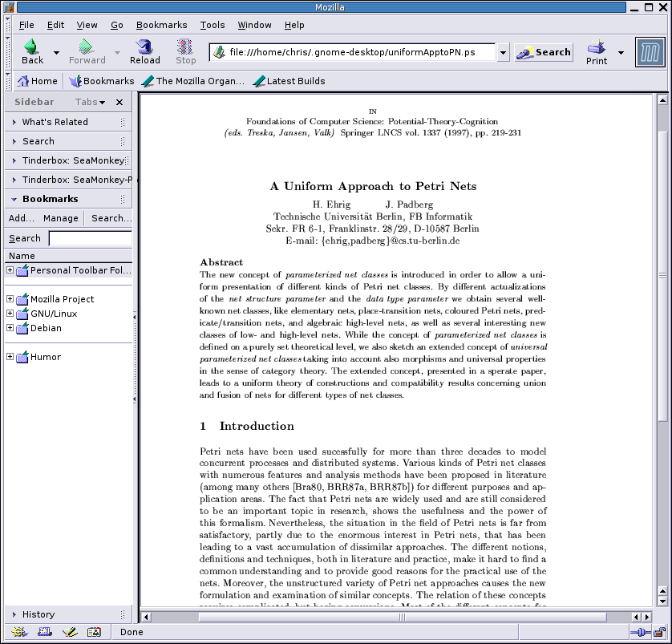Launch Composer from the status bar
Image resolution: width=672 pixels, height=644 pixels.
coord(70,632)
